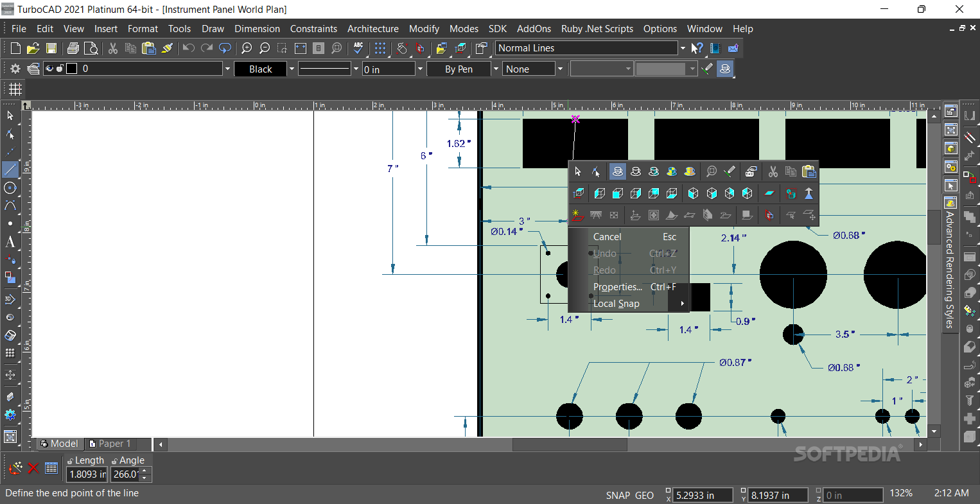This screenshot has width=980, height=504.
Task: Open drawing setup gear icon
Action: pos(15,69)
